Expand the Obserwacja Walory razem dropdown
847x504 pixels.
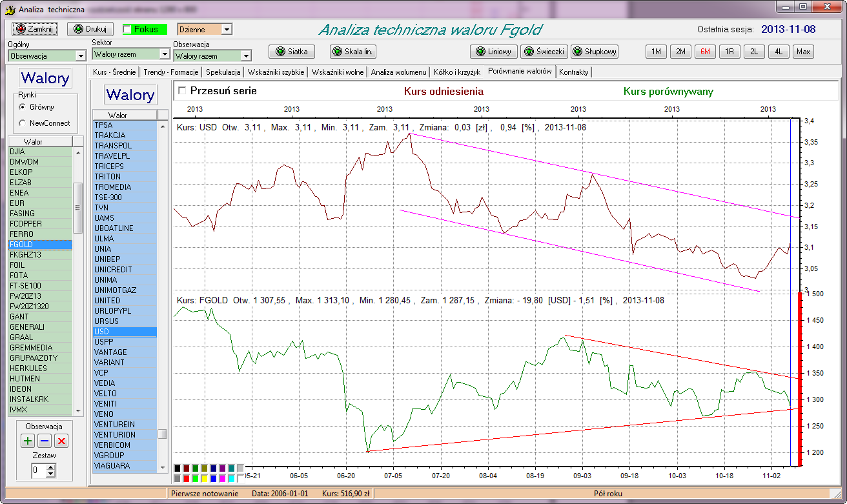246,56
